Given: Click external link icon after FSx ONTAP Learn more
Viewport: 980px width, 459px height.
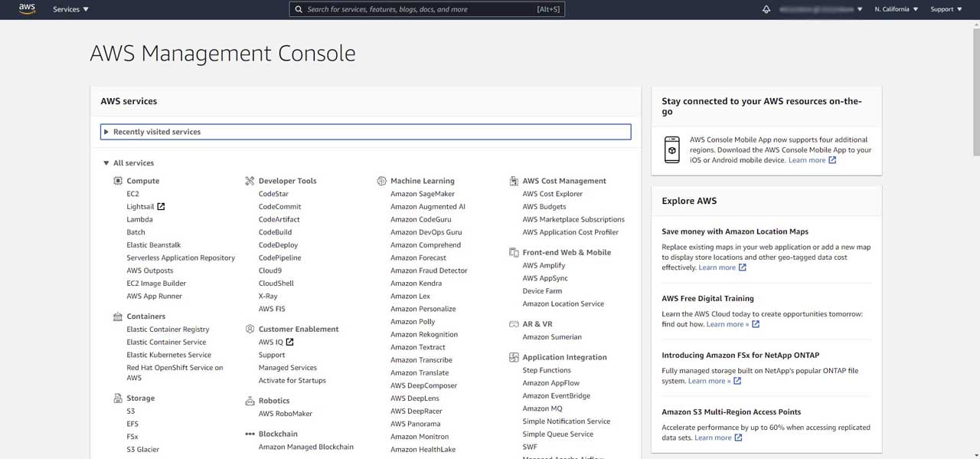Looking at the screenshot, I should (737, 381).
